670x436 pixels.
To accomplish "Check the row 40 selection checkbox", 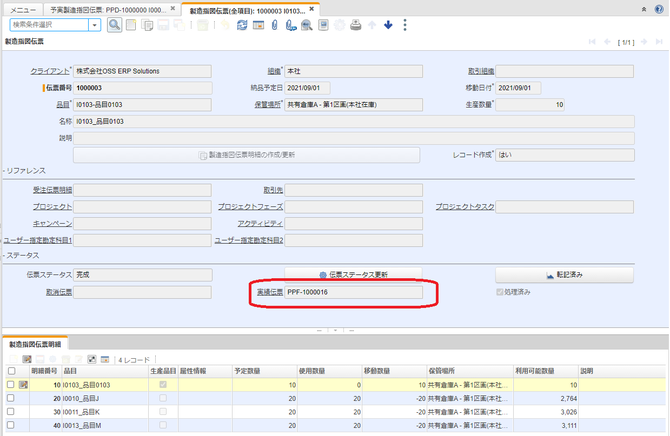I will [11, 425].
